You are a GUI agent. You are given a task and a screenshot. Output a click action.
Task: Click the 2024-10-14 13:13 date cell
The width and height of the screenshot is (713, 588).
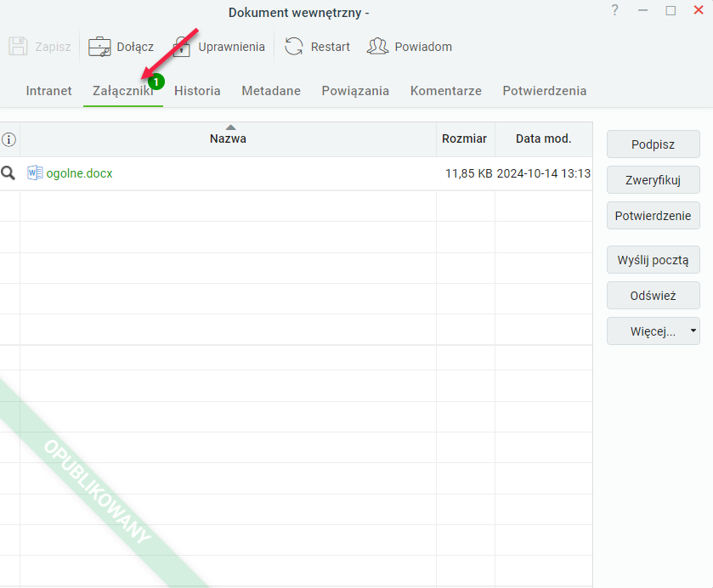pyautogui.click(x=543, y=173)
